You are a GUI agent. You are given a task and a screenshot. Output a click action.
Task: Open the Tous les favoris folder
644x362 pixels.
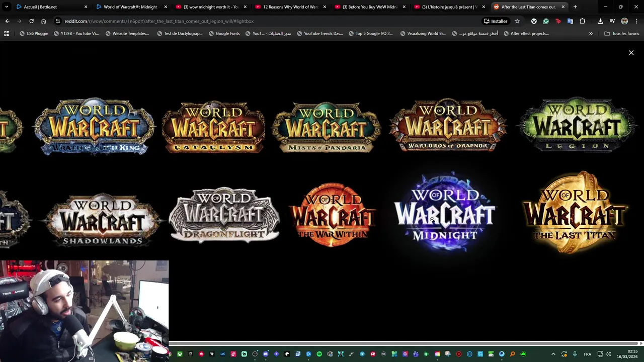[x=621, y=34]
